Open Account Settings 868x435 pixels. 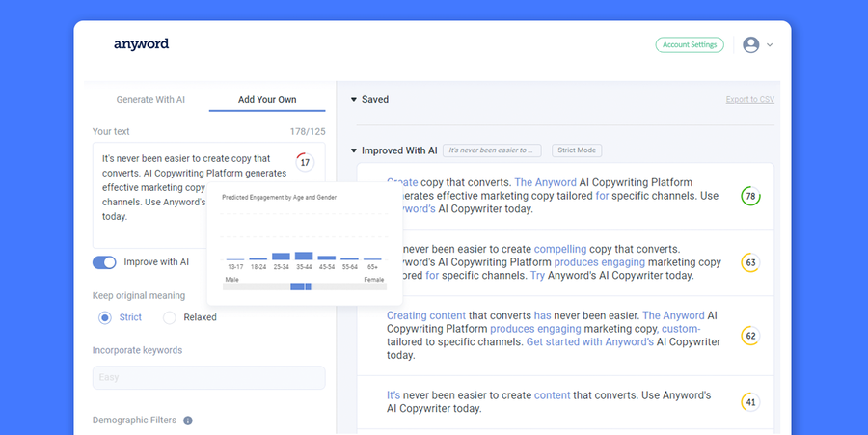pyautogui.click(x=690, y=44)
